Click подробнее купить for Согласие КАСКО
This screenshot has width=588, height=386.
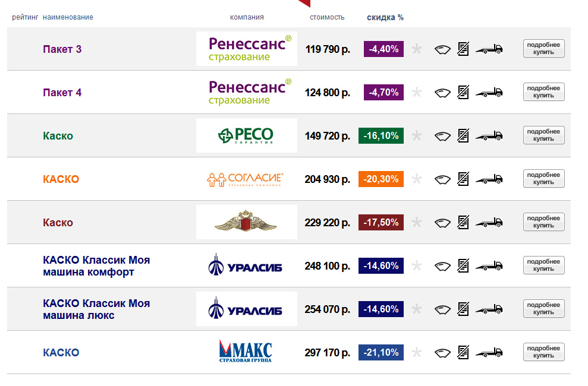[x=544, y=179]
